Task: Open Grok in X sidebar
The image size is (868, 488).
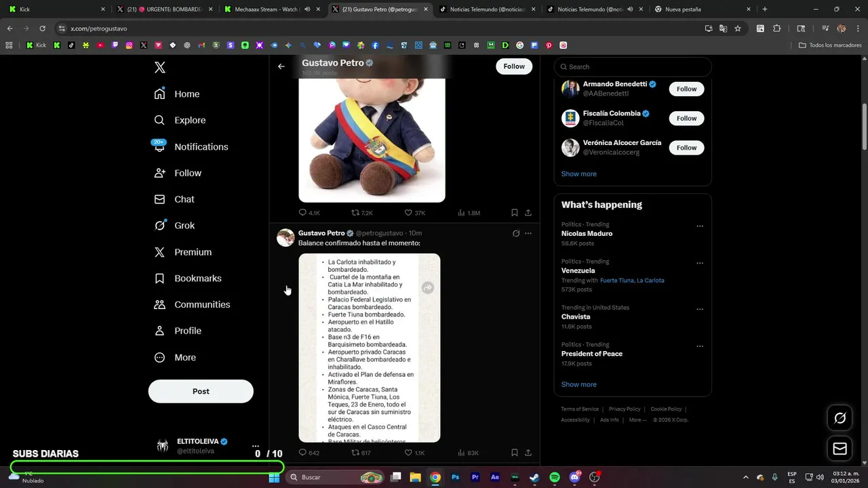Action: pyautogui.click(x=174, y=226)
